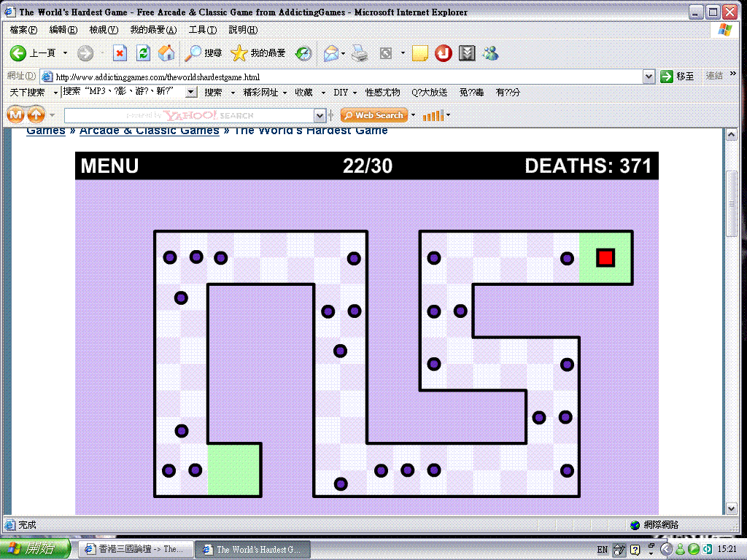The height and width of the screenshot is (560, 747).
Task: Expand the search terms combo box arrow
Action: tap(191, 92)
